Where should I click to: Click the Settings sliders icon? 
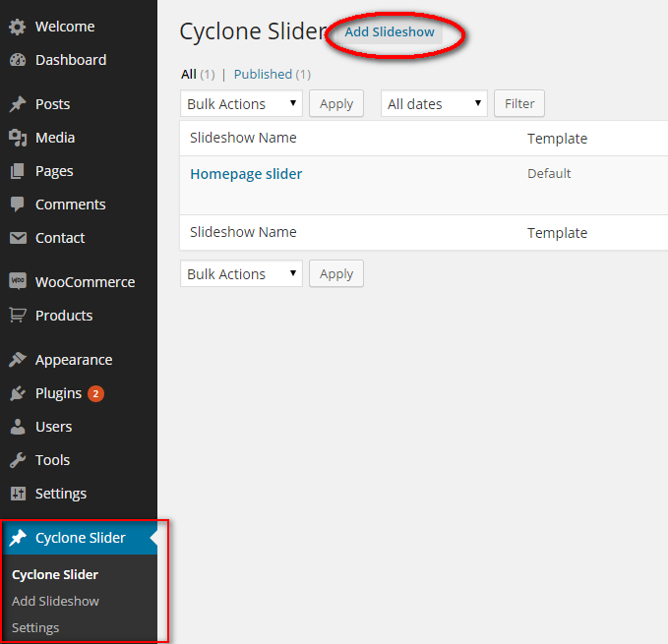pyautogui.click(x=18, y=494)
